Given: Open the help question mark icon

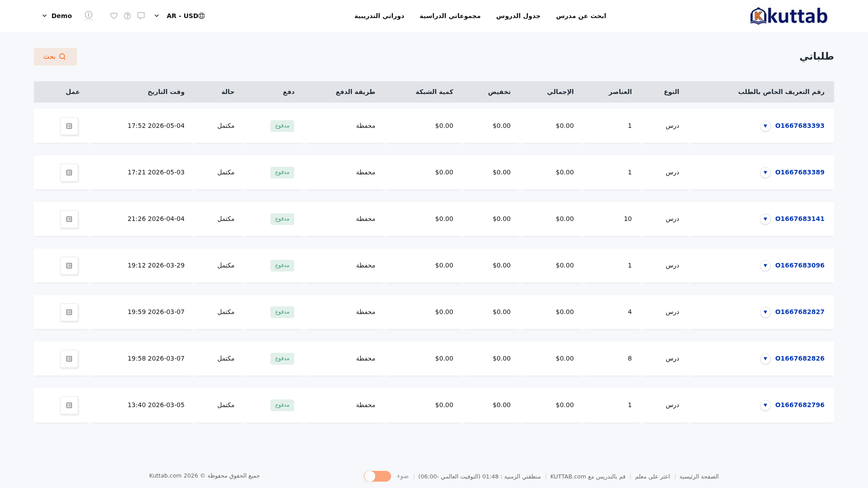Looking at the screenshot, I should click(x=127, y=16).
